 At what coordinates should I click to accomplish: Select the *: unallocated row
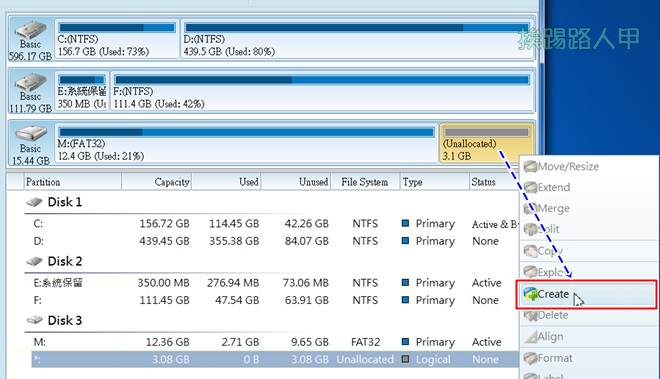click(x=275, y=359)
